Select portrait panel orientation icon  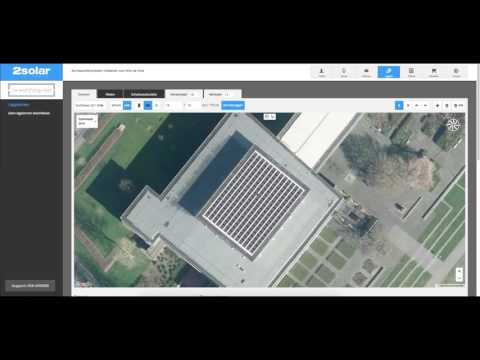(139, 106)
